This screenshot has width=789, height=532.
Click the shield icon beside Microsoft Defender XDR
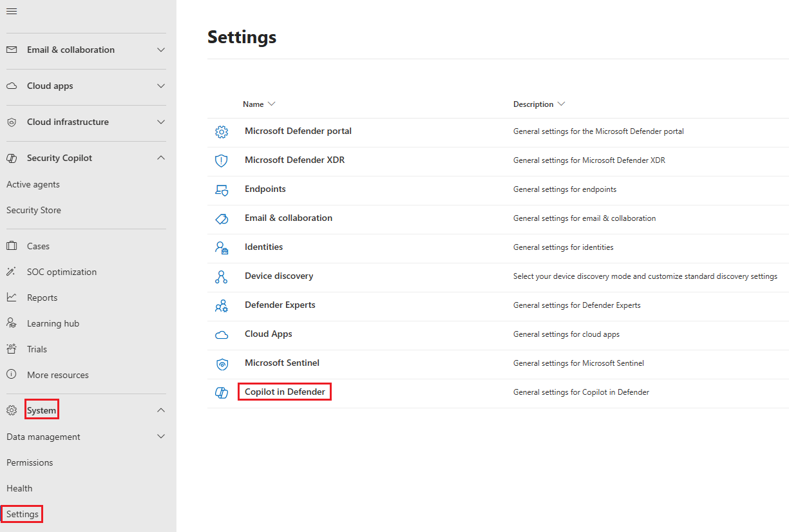coord(222,161)
